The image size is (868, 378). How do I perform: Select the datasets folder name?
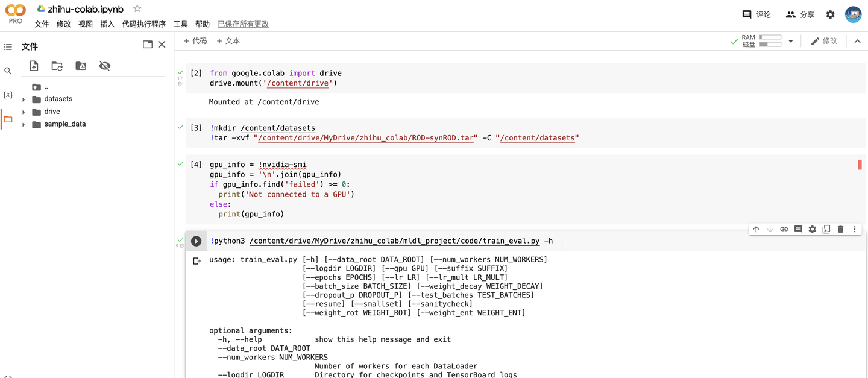click(58, 99)
